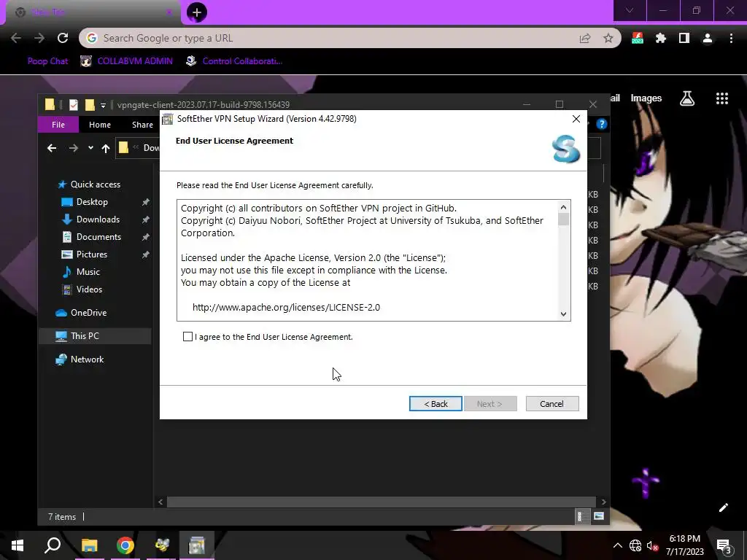Open the SoftEther setup taskbar icon
The image size is (747, 560).
(x=197, y=545)
